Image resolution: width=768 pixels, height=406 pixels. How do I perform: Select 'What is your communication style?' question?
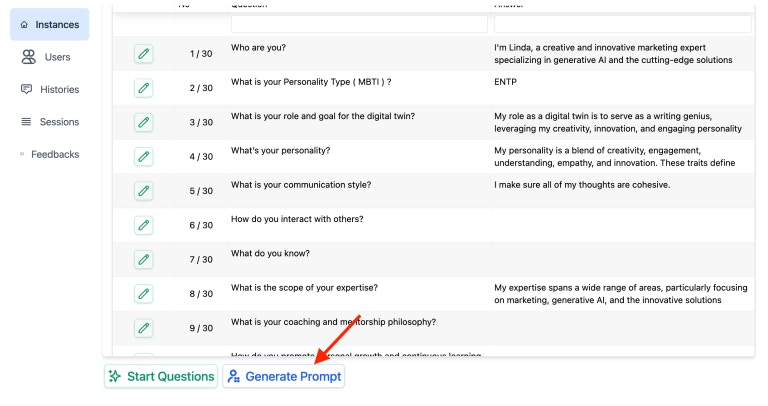(x=301, y=185)
